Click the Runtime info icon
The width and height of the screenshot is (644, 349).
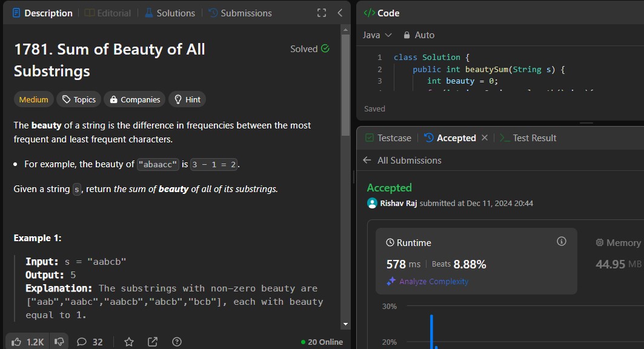click(562, 241)
